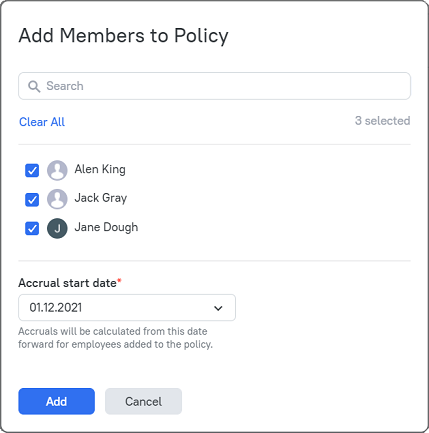Click Jane Dough's dark J avatar
The height and width of the screenshot is (433, 429).
(57, 228)
